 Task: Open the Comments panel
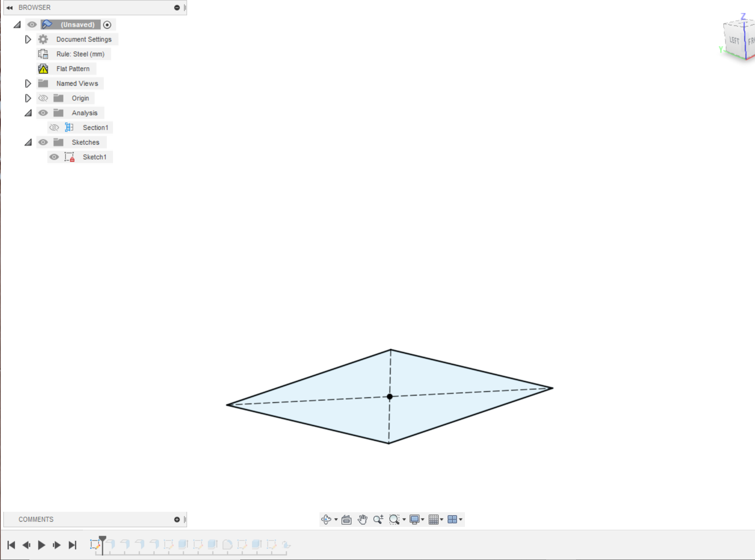(36, 519)
